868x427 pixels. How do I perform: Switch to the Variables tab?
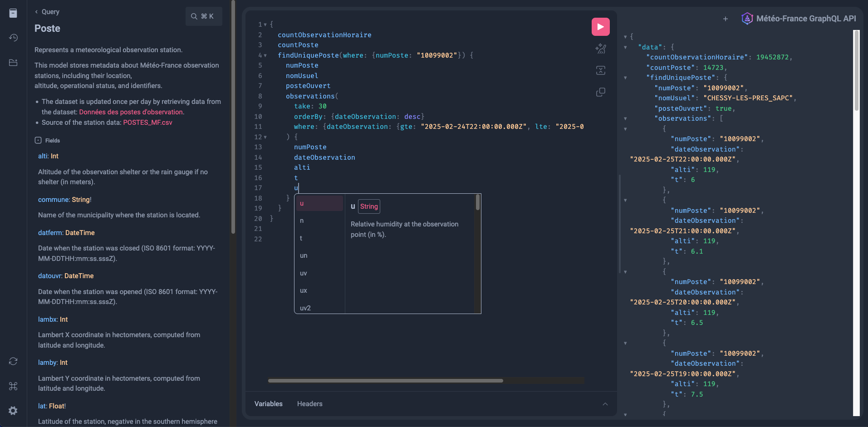(268, 404)
